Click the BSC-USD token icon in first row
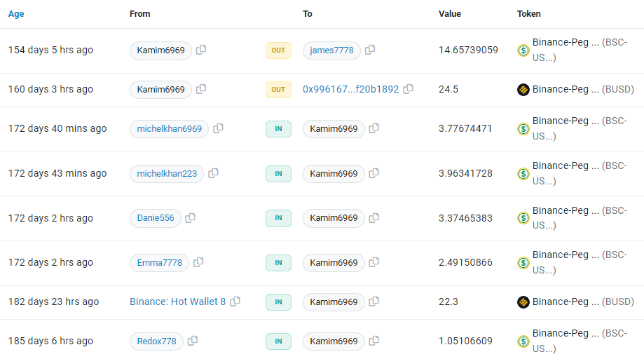This screenshot has width=644, height=359. (x=523, y=50)
